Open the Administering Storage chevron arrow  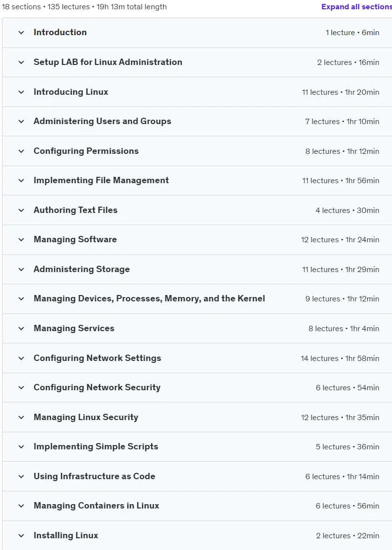(x=21, y=270)
